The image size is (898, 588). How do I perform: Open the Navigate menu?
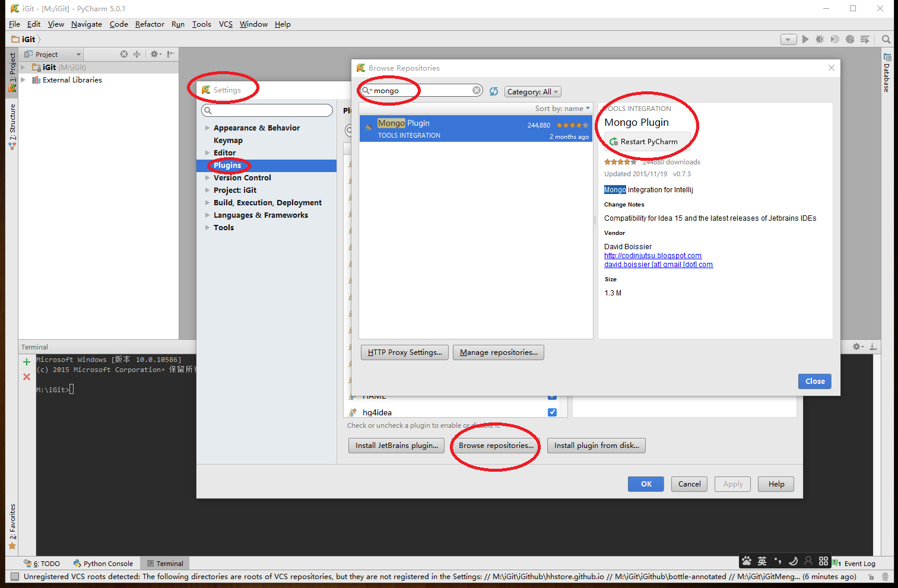pos(87,24)
